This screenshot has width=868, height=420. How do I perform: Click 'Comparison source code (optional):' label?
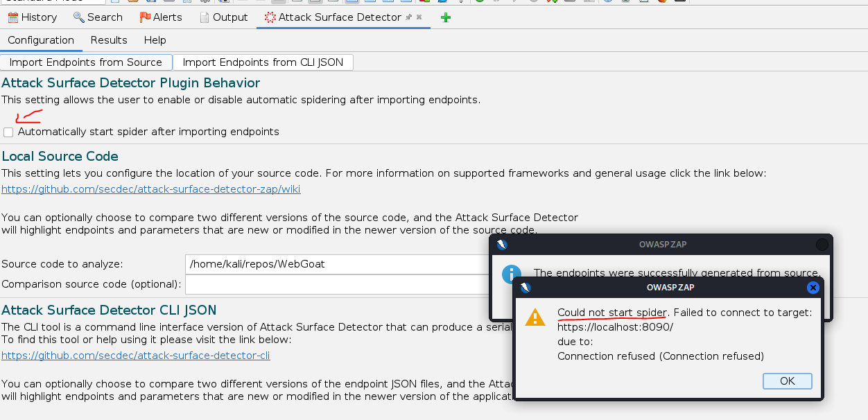tap(92, 284)
